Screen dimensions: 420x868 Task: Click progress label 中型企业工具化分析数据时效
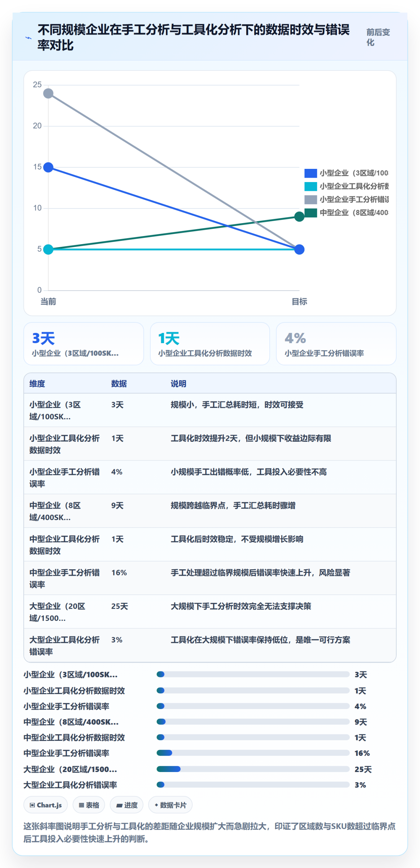(74, 737)
